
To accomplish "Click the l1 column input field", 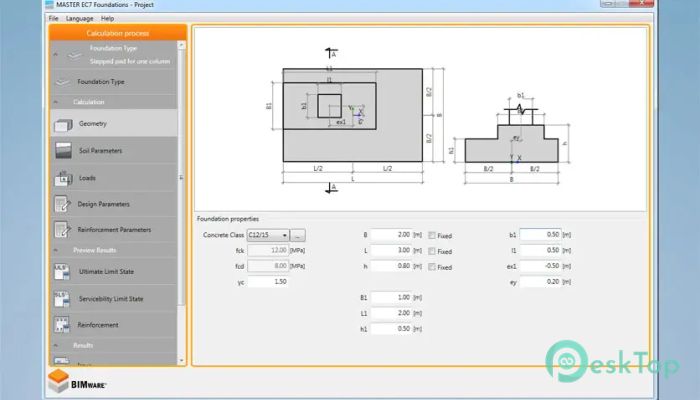I will pos(540,250).
